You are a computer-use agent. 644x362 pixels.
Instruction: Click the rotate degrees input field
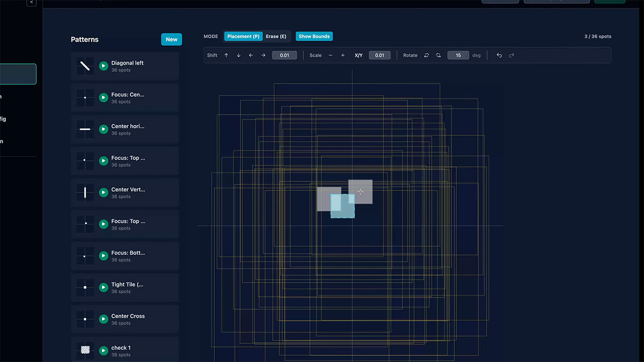pos(458,55)
